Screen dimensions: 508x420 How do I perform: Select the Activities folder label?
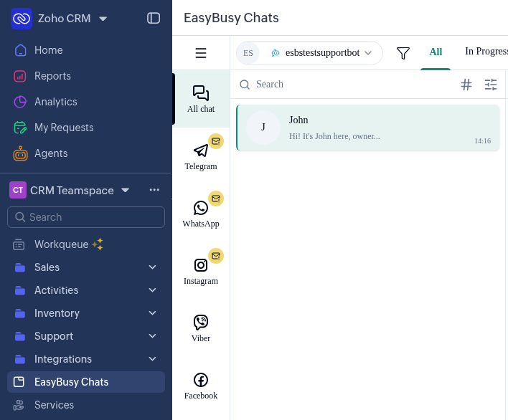(57, 290)
